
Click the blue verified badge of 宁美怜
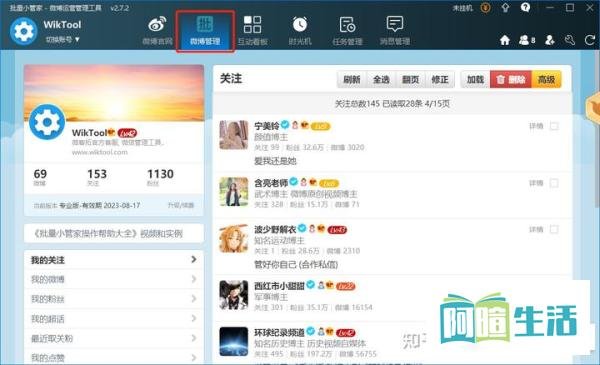(x=285, y=124)
